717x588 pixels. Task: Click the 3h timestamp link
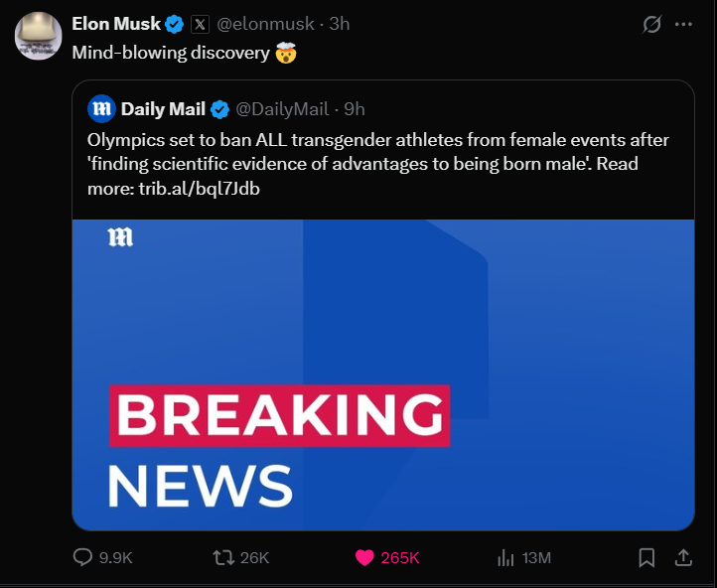click(x=339, y=24)
